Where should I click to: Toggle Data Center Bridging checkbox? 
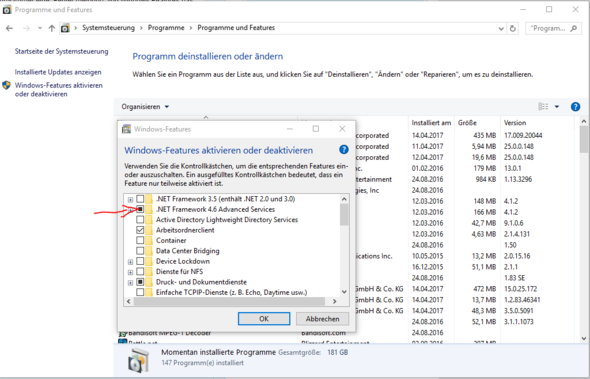140,251
